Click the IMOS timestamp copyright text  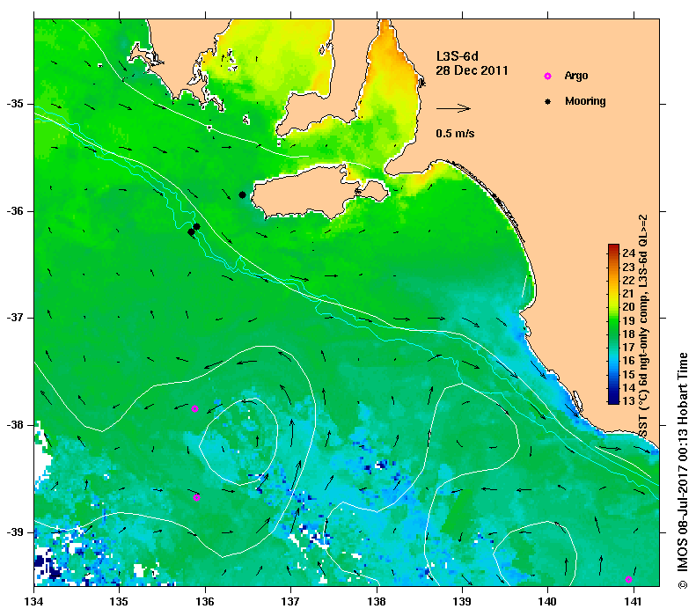coord(682,472)
